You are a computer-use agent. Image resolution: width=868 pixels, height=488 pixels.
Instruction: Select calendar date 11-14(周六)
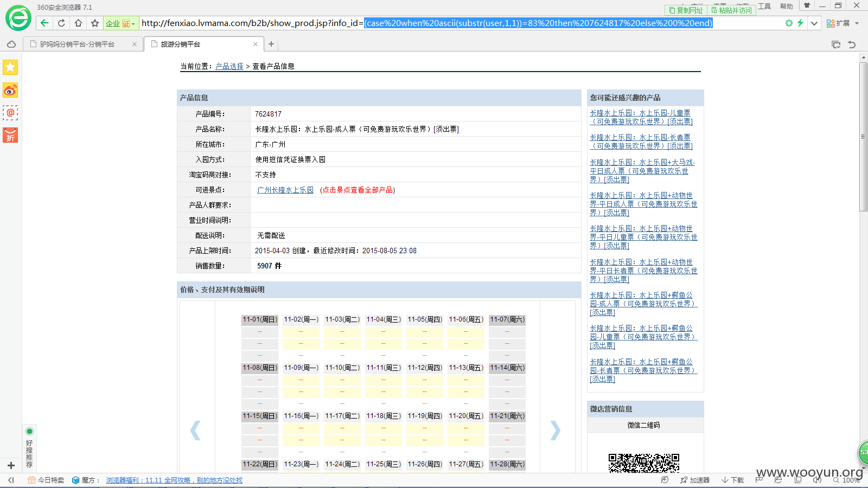(x=507, y=368)
